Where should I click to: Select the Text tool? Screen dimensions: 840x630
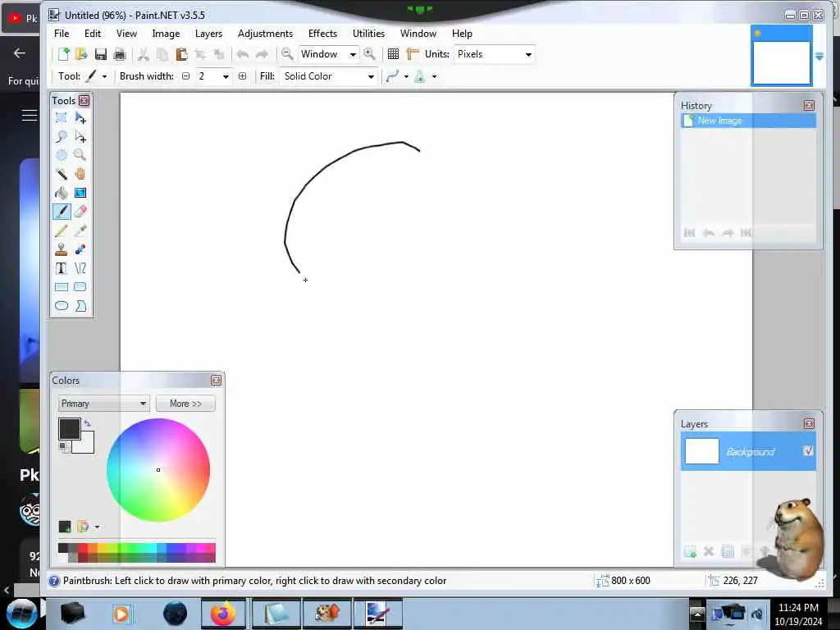61,268
